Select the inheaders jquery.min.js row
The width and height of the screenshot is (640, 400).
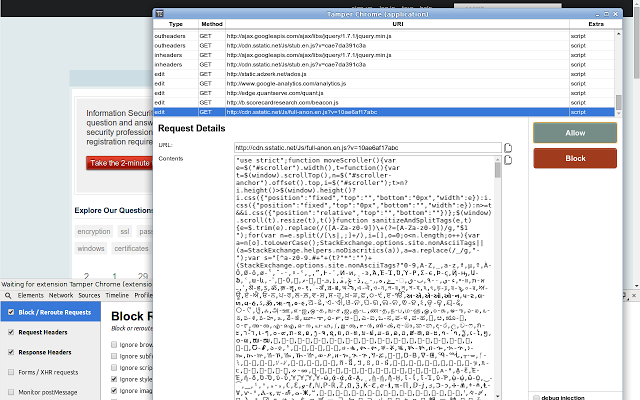tap(384, 55)
